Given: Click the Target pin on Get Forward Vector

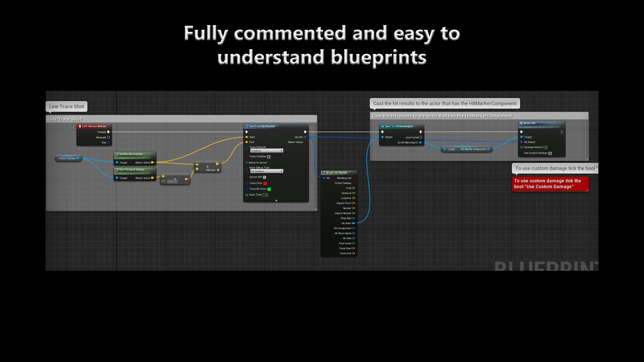Looking at the screenshot, I should pos(117,178).
